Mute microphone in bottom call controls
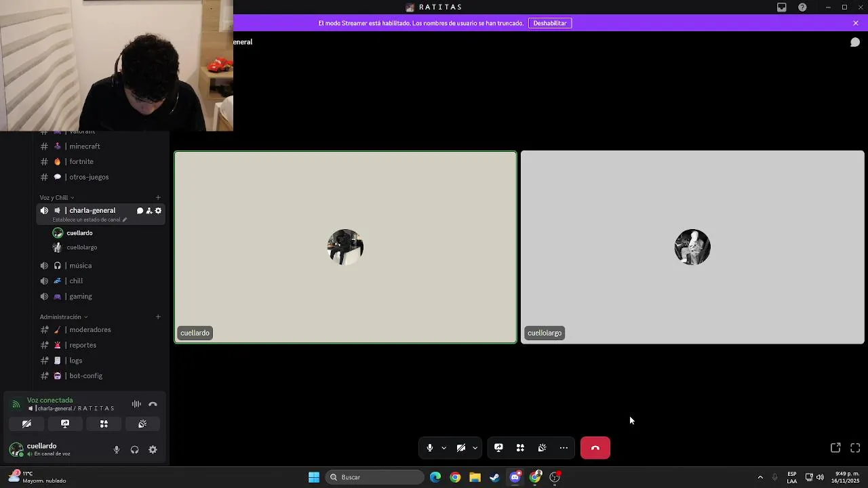 [x=429, y=448]
